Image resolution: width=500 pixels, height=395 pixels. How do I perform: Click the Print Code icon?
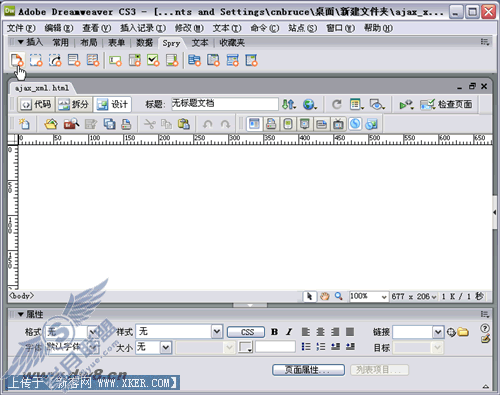tap(126, 124)
